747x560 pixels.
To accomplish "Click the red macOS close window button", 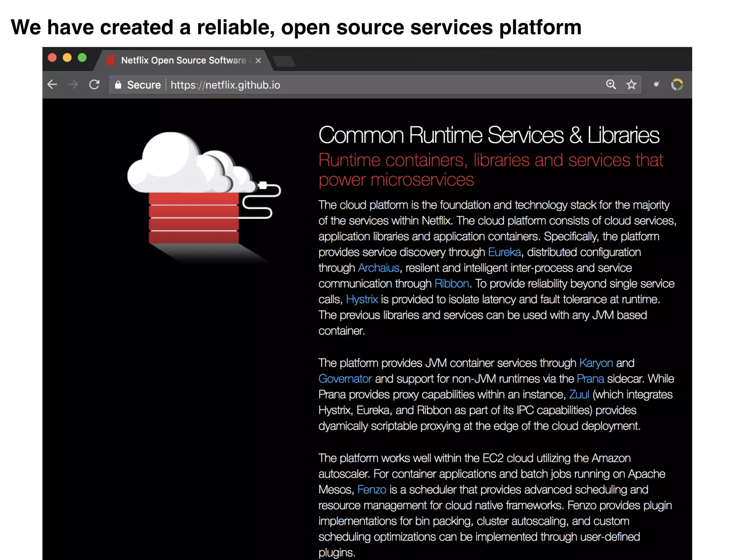I will [x=52, y=58].
